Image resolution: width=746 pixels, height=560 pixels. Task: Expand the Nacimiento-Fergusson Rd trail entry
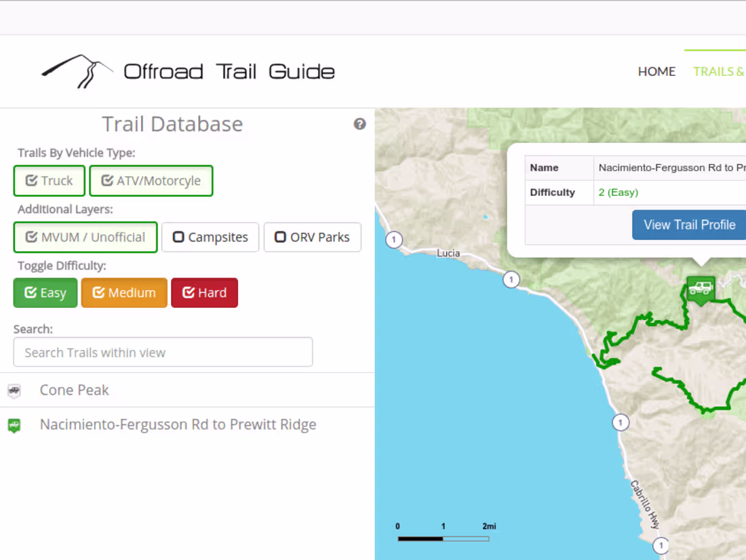(x=178, y=424)
